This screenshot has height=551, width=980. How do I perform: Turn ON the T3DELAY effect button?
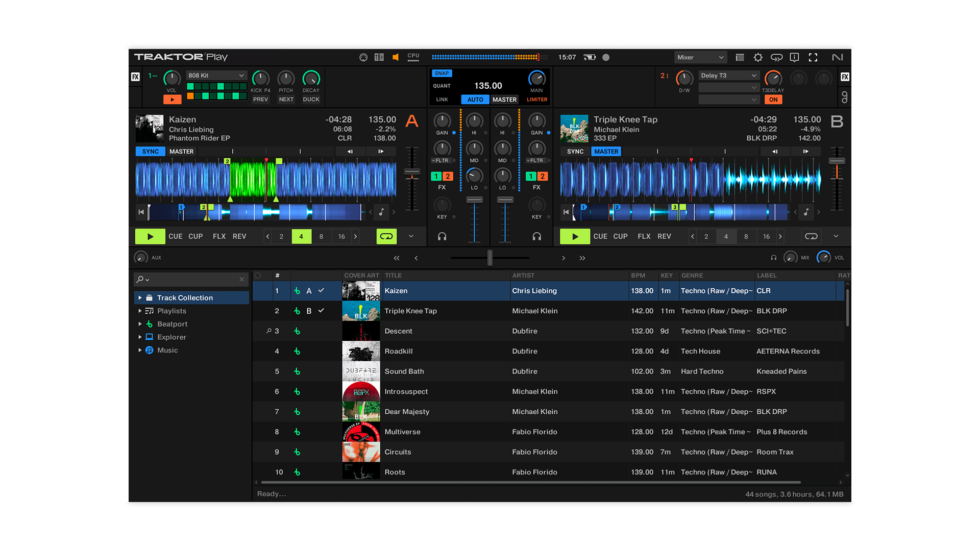(x=774, y=99)
